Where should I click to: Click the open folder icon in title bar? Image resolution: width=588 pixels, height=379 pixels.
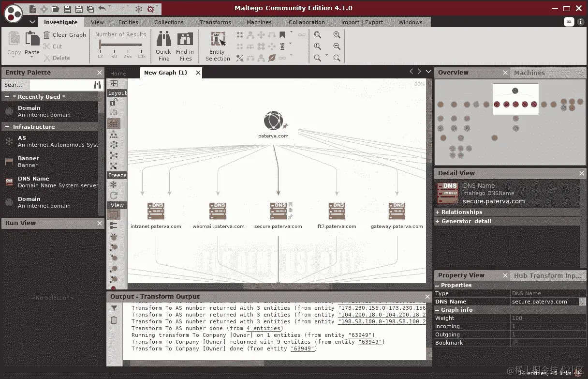tap(56, 9)
